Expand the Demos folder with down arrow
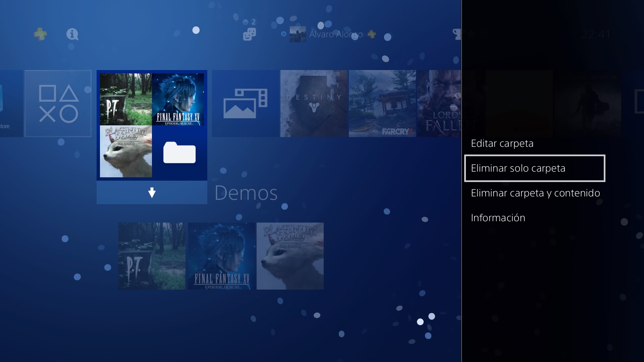Screen dimensions: 644x362 tap(152, 192)
